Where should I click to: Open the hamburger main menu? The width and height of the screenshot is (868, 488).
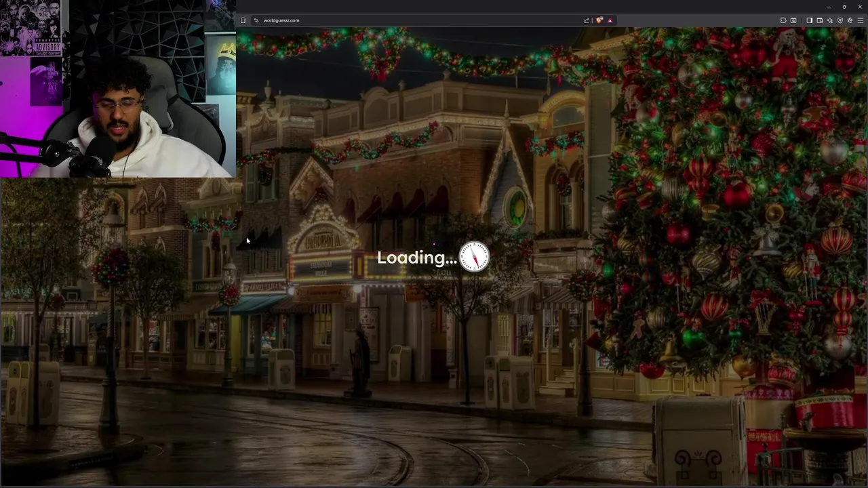coord(861,20)
